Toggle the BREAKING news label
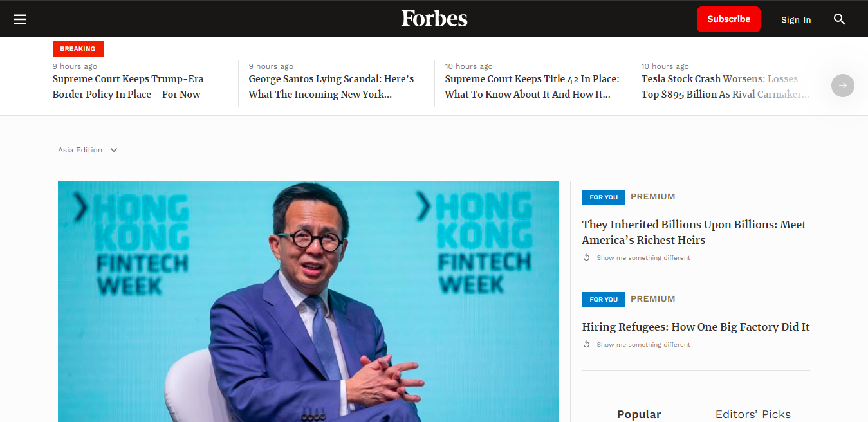Viewport: 868px width, 422px height. pos(78,48)
